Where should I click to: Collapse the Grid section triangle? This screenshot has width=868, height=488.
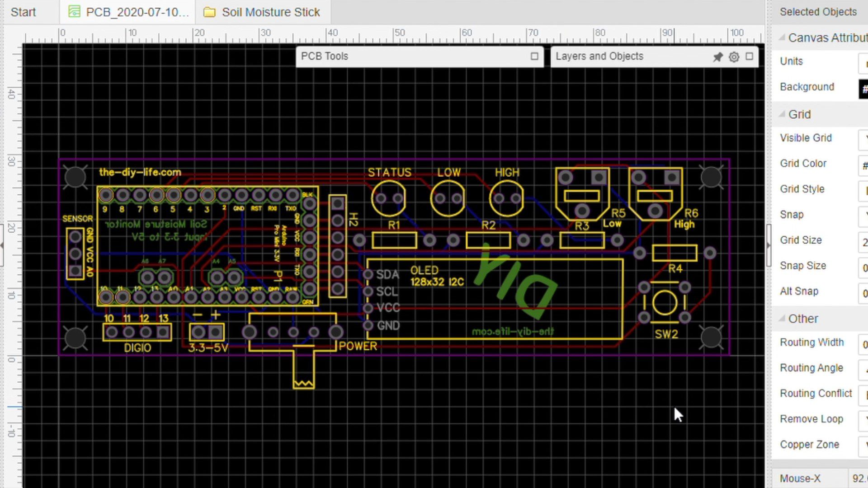pyautogui.click(x=782, y=114)
